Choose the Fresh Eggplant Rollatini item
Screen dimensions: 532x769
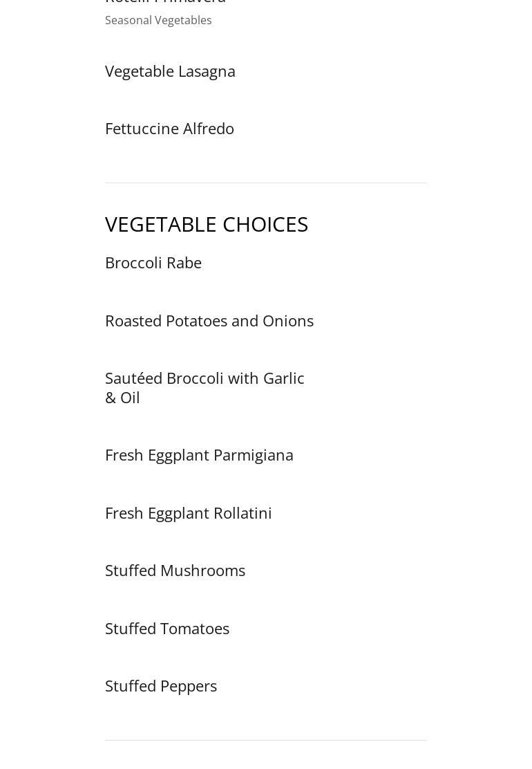(x=188, y=513)
